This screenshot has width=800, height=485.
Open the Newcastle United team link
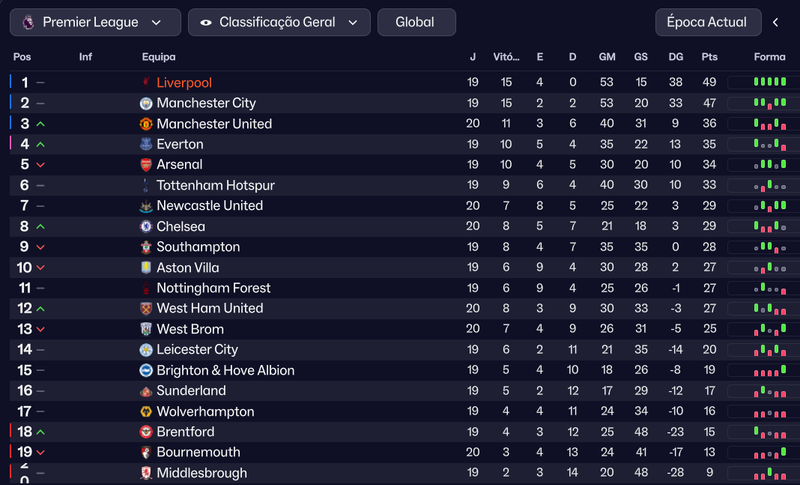pos(209,206)
